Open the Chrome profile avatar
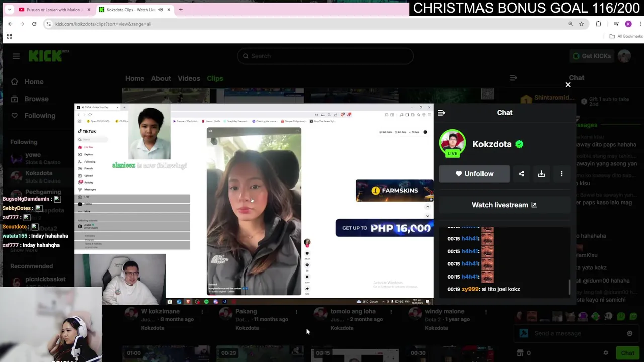Image resolution: width=644 pixels, height=362 pixels. point(628,24)
